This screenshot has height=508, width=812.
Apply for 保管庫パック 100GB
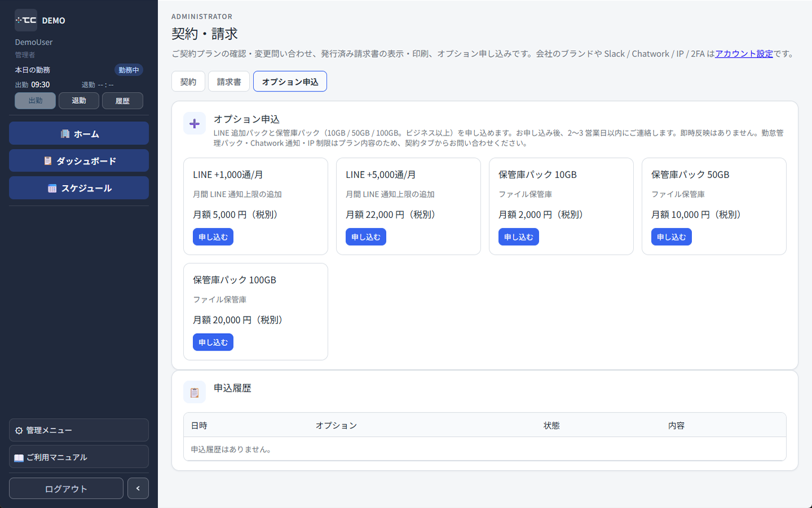click(213, 342)
